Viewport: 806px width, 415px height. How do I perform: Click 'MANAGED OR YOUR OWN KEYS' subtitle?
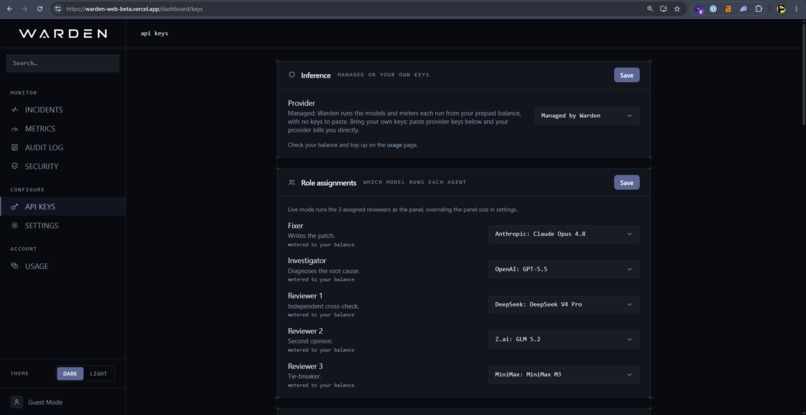coord(383,75)
